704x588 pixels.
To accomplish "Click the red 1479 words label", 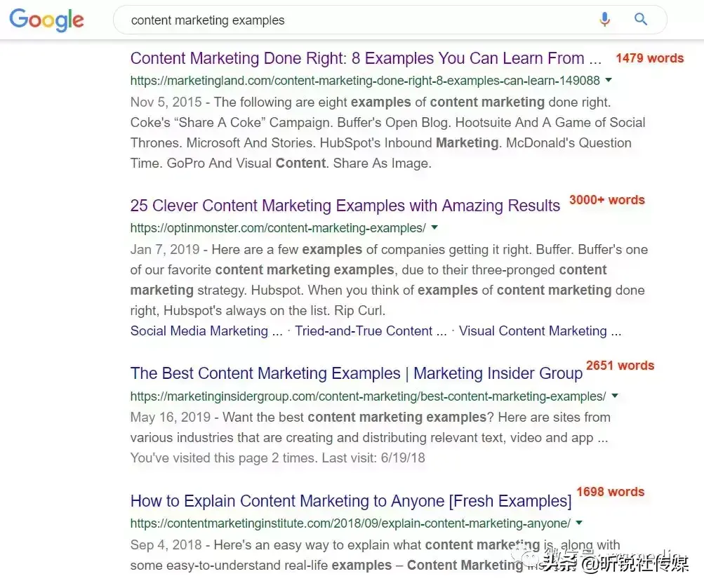I will [x=650, y=58].
